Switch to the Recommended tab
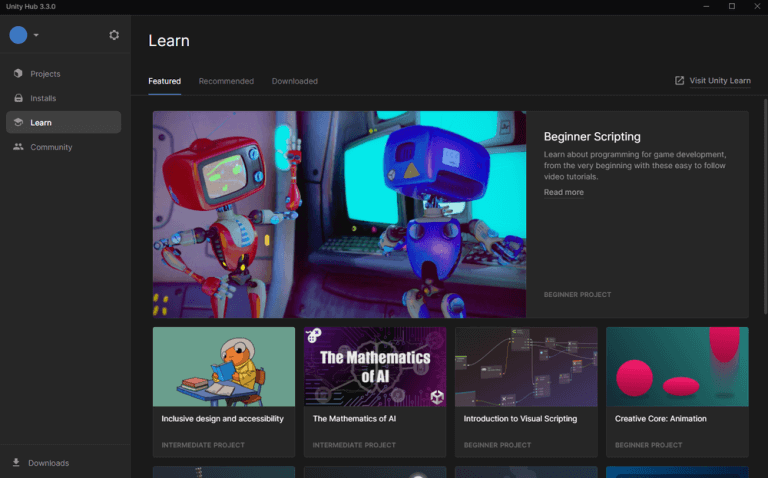768x478 pixels. (x=226, y=81)
